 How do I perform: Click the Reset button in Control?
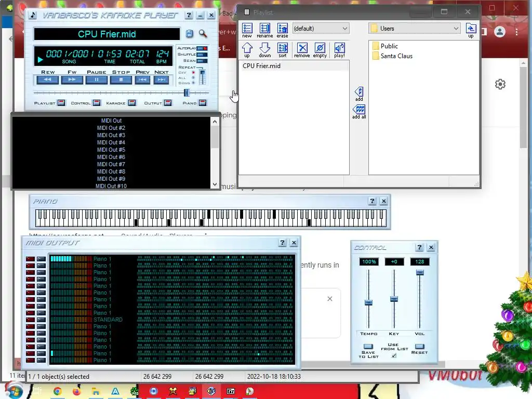click(420, 347)
